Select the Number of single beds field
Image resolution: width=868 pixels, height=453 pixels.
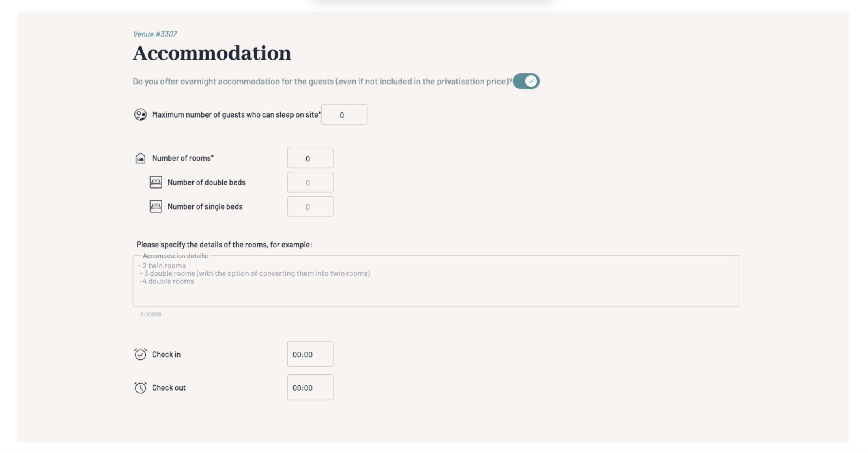310,206
